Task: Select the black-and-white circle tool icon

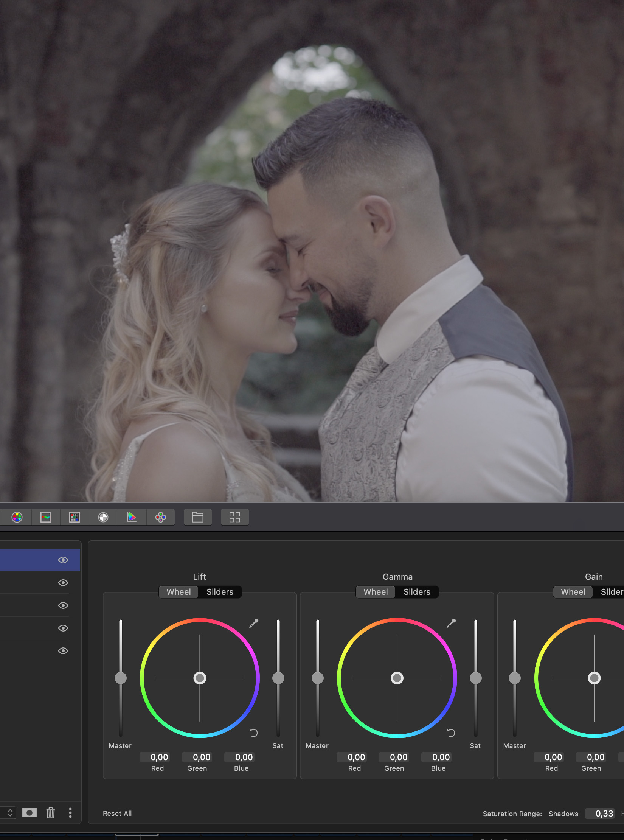Action: coord(103,517)
